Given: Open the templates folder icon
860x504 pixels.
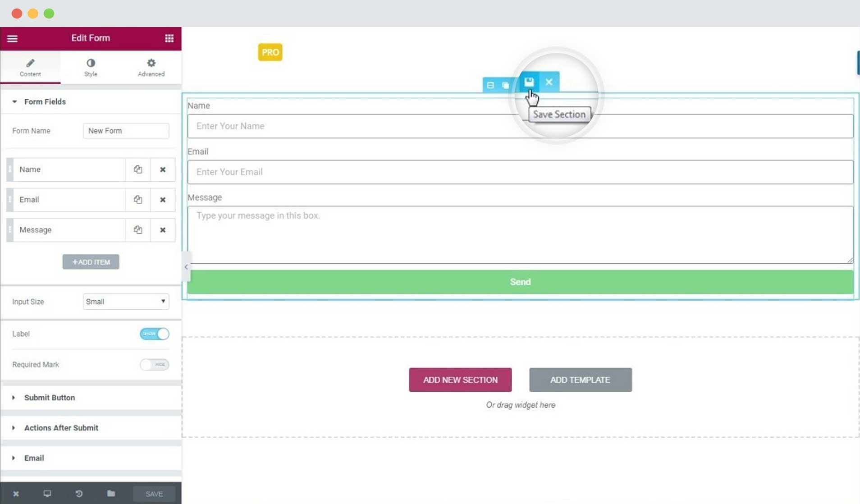Looking at the screenshot, I should 111,494.
